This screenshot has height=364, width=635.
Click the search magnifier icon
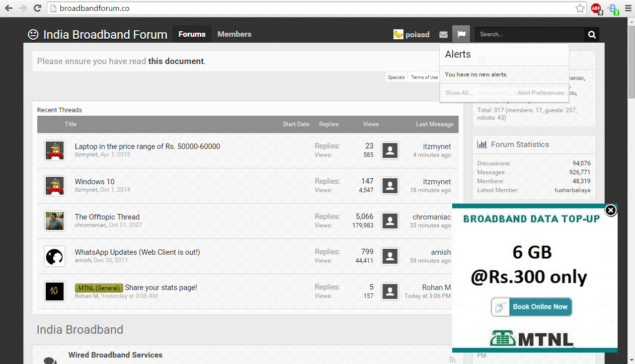pyautogui.click(x=591, y=34)
